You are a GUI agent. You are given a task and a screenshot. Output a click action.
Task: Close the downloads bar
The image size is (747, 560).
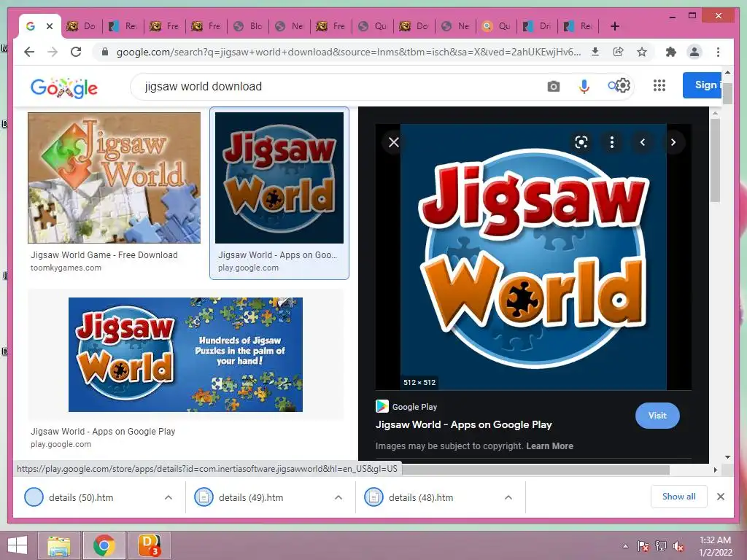point(720,497)
